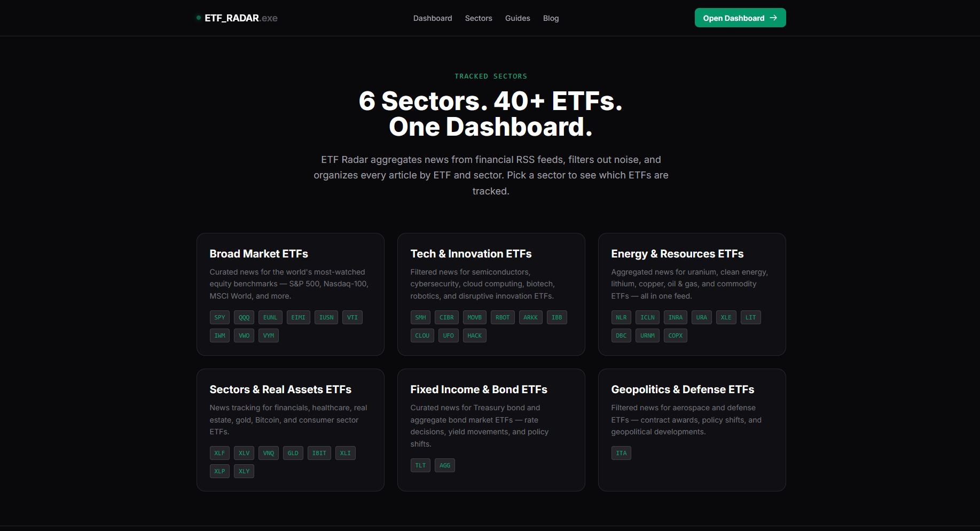980x531 pixels.
Task: Choose the LIT ticker tag
Action: point(751,317)
